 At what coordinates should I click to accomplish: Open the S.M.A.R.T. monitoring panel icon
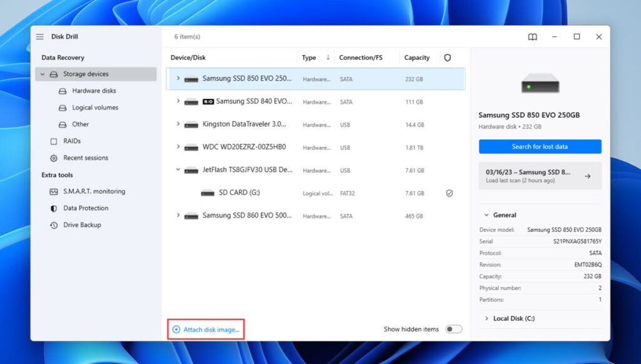(x=54, y=191)
